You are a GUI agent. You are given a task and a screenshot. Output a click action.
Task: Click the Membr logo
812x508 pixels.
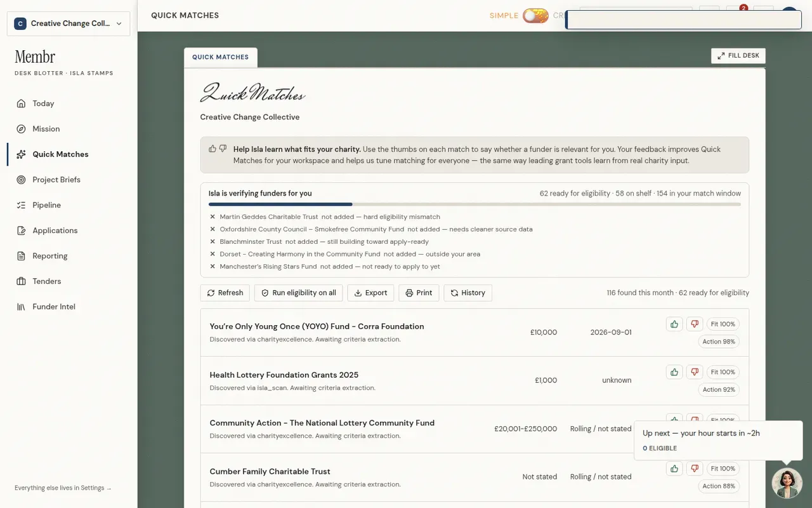35,57
